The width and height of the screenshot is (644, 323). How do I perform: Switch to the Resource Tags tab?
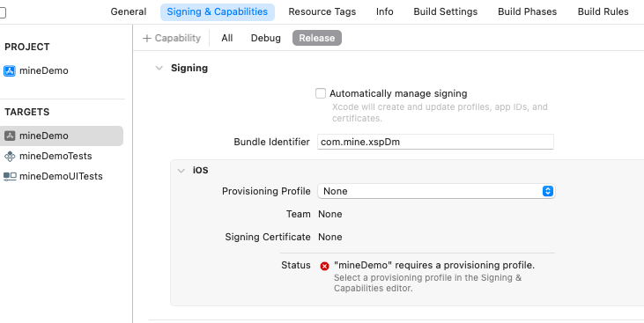(x=322, y=12)
